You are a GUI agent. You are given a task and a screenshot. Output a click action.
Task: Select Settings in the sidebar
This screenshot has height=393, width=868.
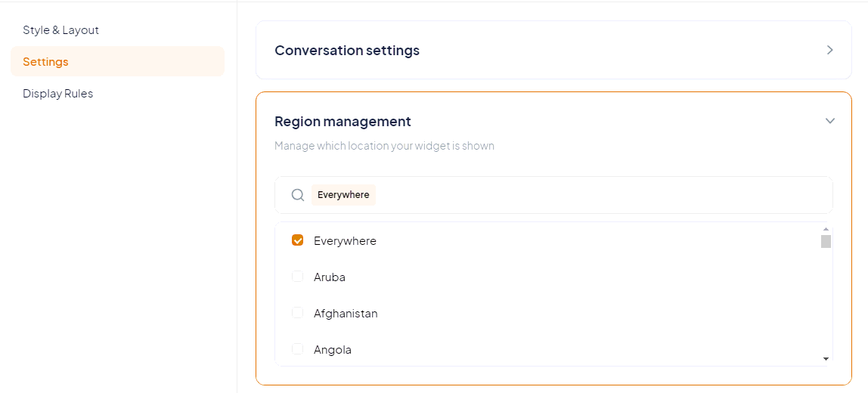coord(45,62)
